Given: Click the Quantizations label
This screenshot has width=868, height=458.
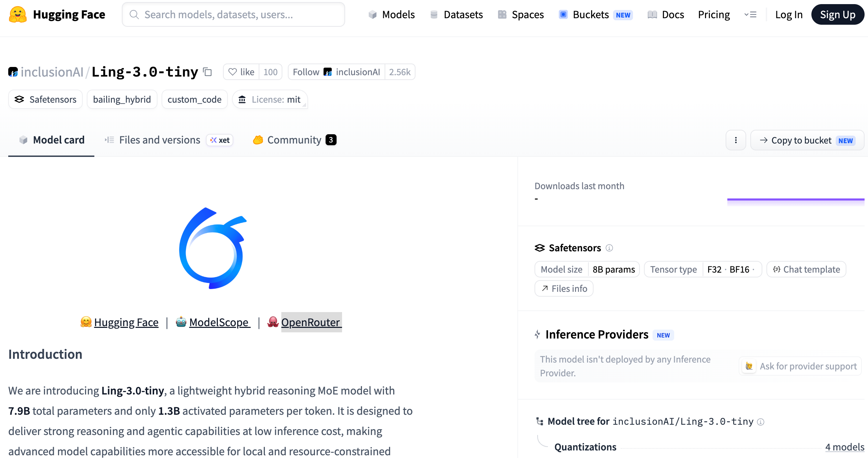Looking at the screenshot, I should tap(585, 447).
